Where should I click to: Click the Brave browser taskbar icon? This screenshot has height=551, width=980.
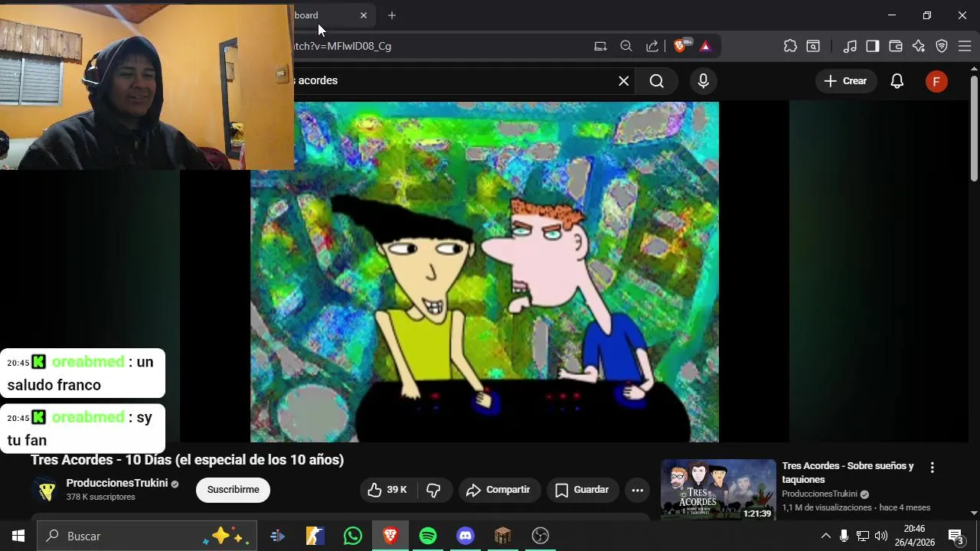[x=390, y=536]
